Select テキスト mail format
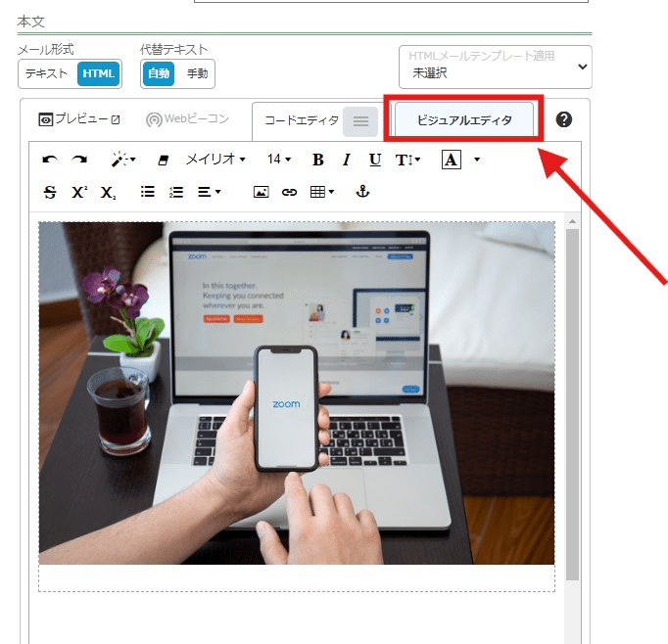Image resolution: width=668 pixels, height=644 pixels. coord(46,73)
